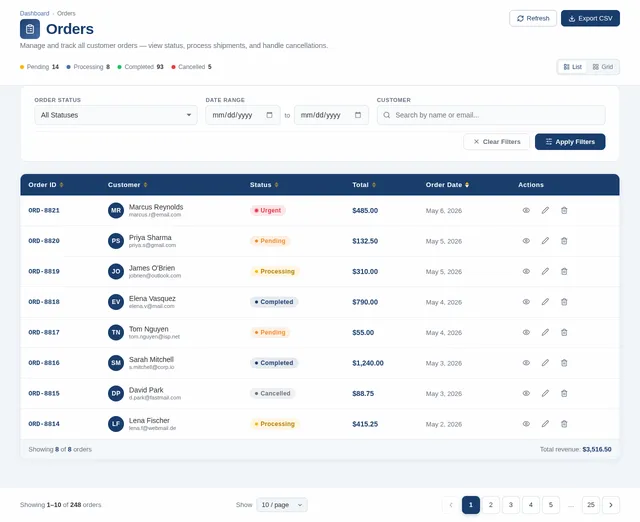Switch to List view
The width and height of the screenshot is (640, 522).
[573, 67]
